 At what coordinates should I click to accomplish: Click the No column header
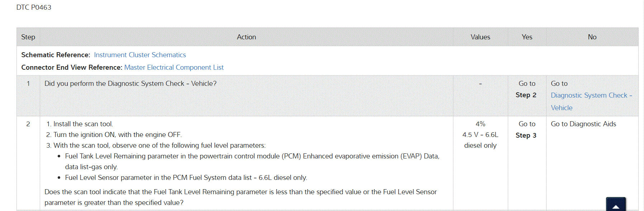click(x=592, y=37)
